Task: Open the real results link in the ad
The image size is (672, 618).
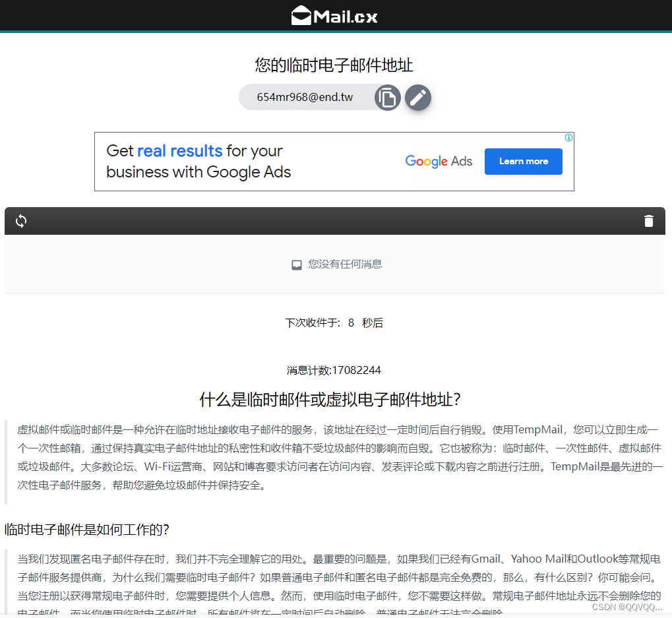Action: tap(179, 150)
